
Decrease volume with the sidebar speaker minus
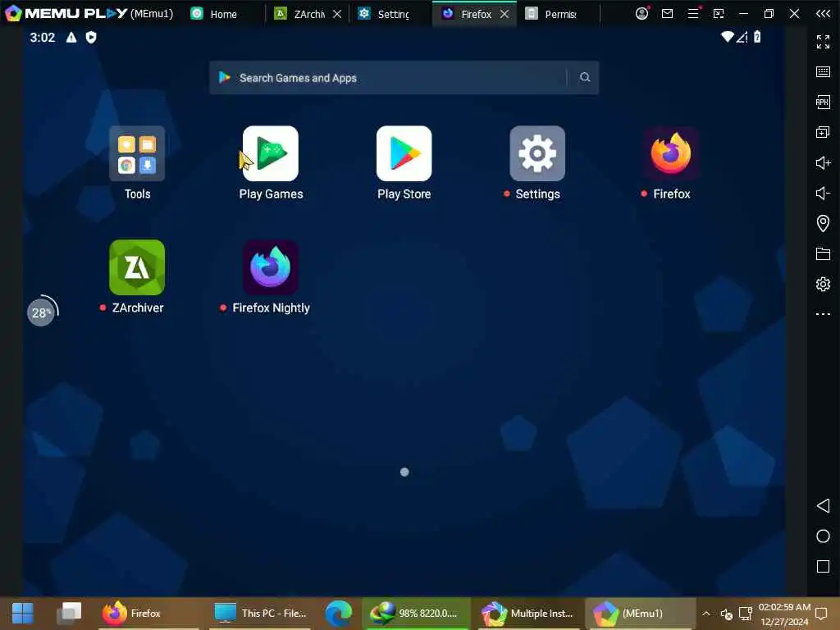(x=823, y=193)
